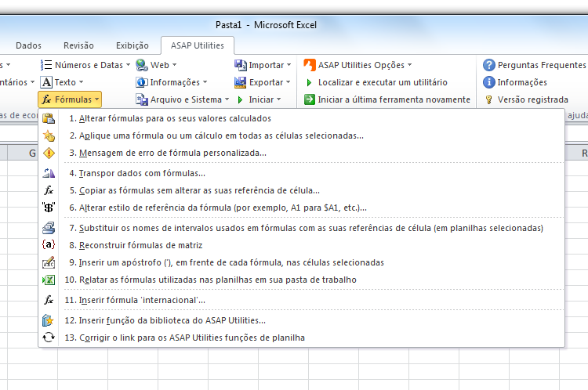The height and width of the screenshot is (390, 588).
Task: Click the refresh arrows icon beside item 13
Action: [x=49, y=338]
